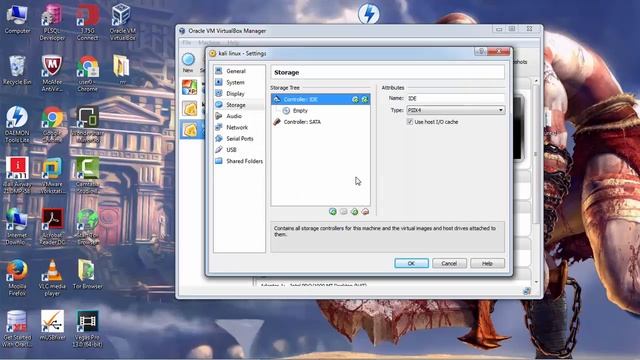Viewport: 640px width, 360px height.
Task: Click the settings dialog title-bar help icon
Action: pyautogui.click(x=481, y=51)
